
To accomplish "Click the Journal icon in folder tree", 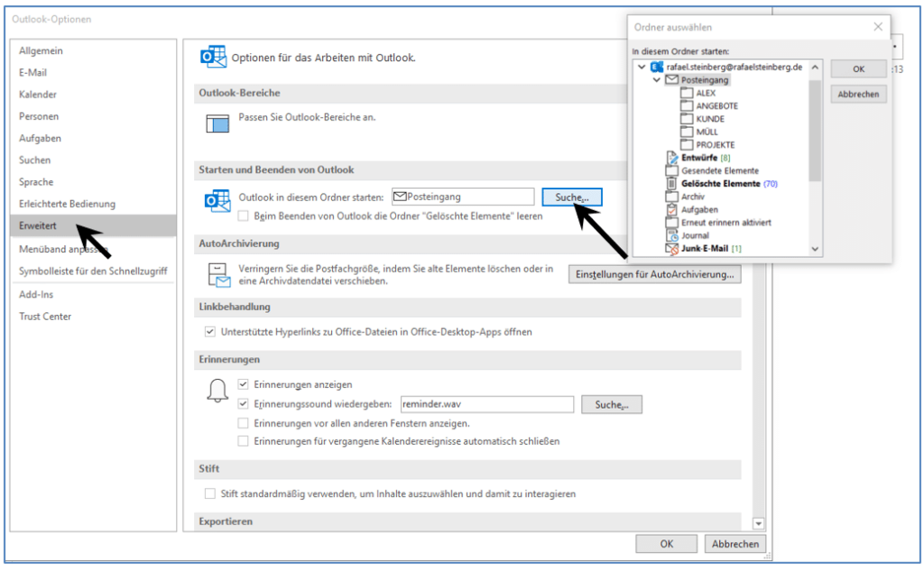I will [x=671, y=235].
